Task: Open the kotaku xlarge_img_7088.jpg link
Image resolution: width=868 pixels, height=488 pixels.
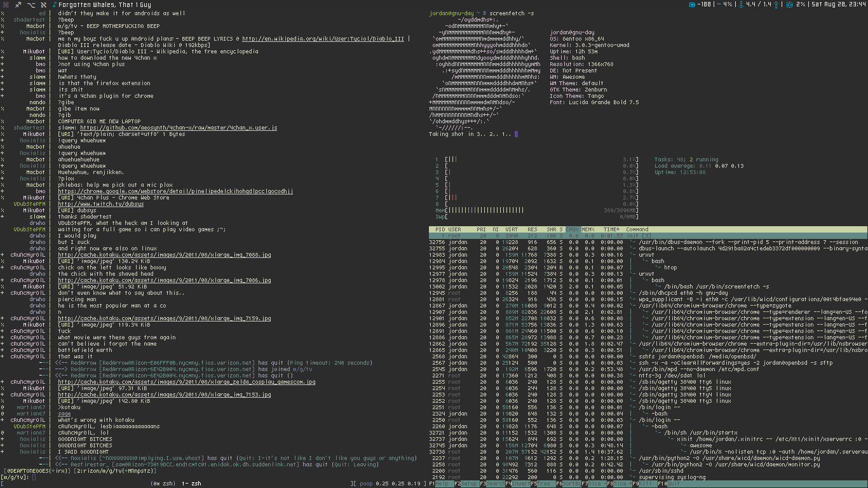Action: pyautogui.click(x=165, y=255)
